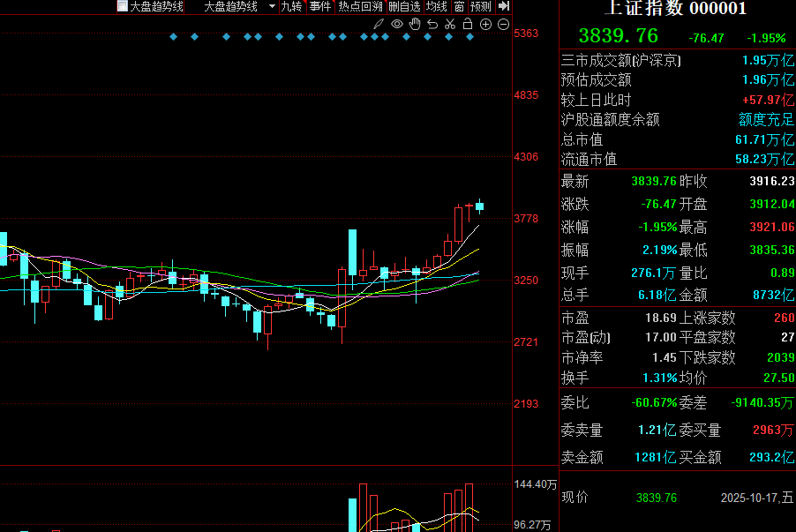Toggle the eye visibility icon
This screenshot has height=532, width=796.
pyautogui.click(x=396, y=24)
